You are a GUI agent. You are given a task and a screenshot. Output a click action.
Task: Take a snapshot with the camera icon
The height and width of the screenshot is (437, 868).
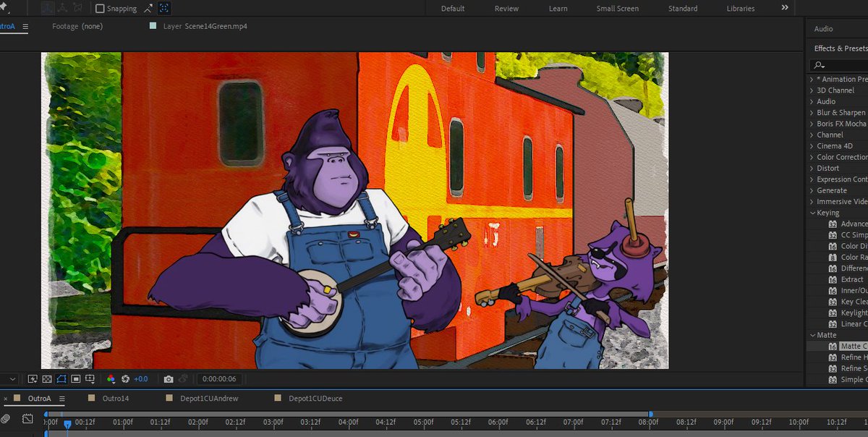click(x=169, y=378)
